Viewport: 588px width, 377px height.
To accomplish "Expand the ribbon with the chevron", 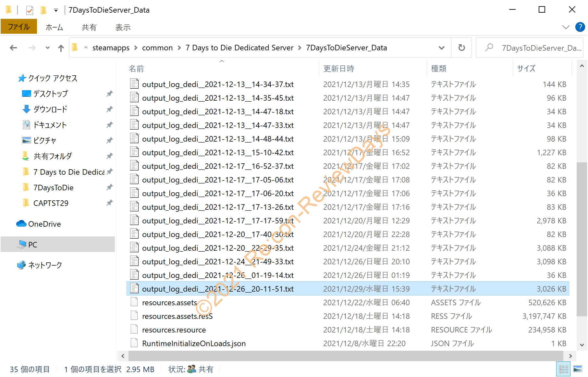I will pyautogui.click(x=566, y=27).
